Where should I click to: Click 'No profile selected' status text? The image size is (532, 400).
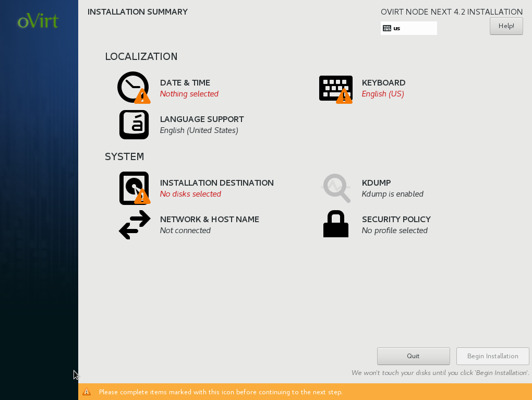tap(395, 231)
